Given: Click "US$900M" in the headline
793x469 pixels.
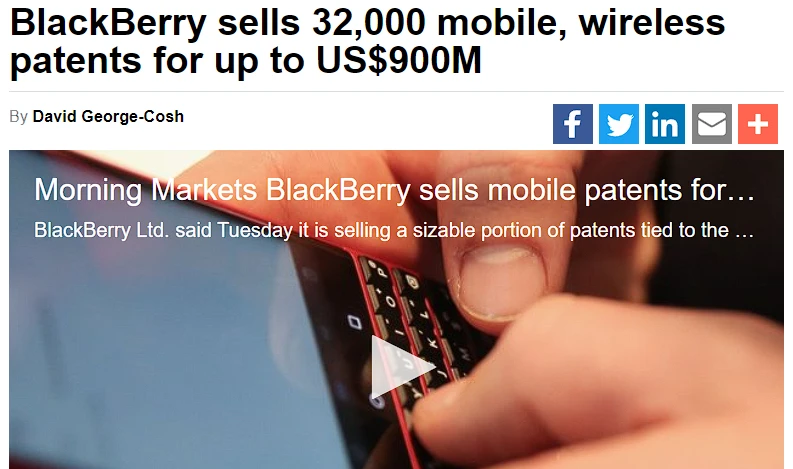Looking at the screenshot, I should [399, 60].
